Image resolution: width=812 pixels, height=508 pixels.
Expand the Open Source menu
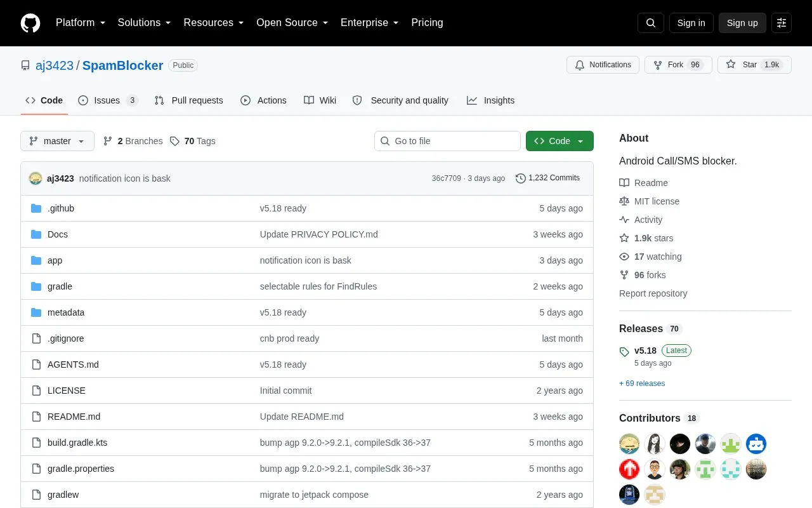click(x=292, y=23)
